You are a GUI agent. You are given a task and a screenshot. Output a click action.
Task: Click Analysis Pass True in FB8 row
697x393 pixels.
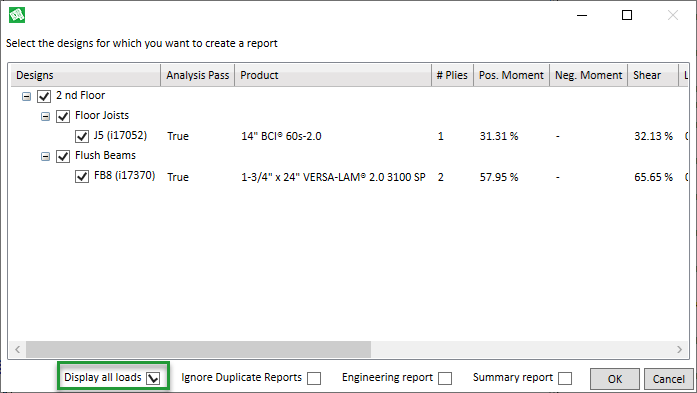click(x=178, y=177)
